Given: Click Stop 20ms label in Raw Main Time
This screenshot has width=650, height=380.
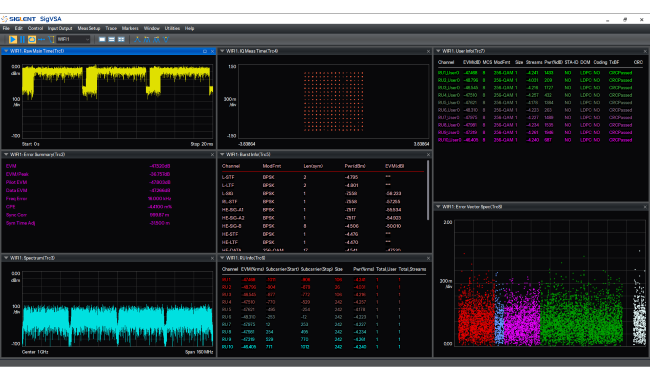Looking at the screenshot, I should coord(202,144).
